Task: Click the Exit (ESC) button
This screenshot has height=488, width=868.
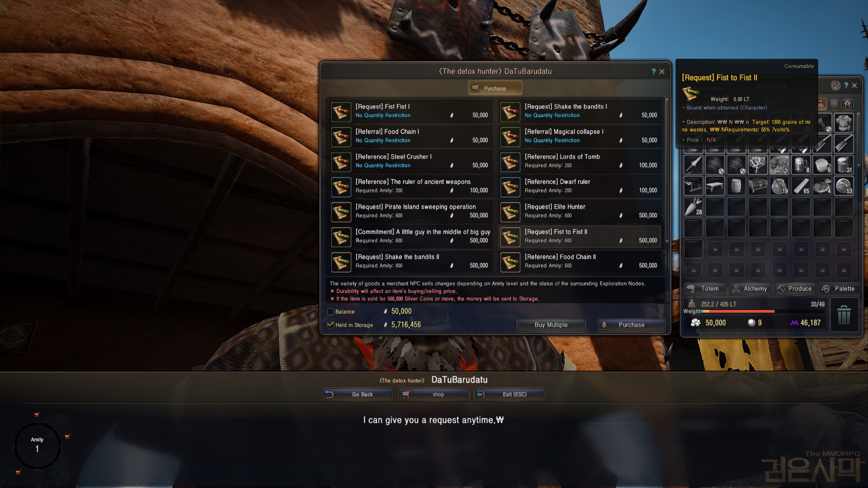Action: [509, 394]
